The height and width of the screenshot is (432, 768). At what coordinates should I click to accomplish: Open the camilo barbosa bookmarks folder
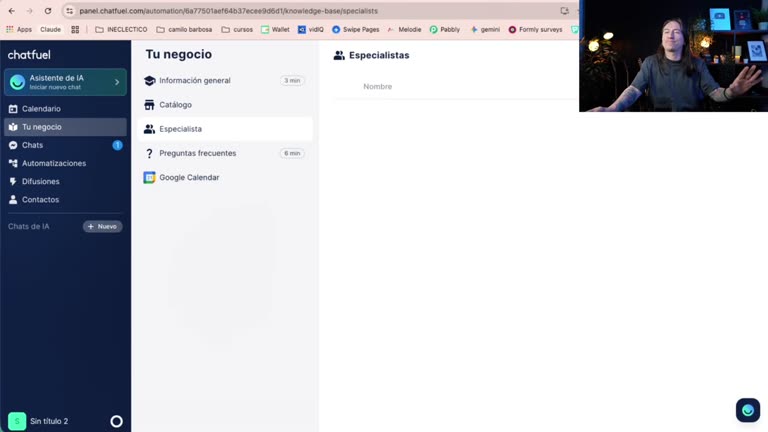(x=184, y=29)
